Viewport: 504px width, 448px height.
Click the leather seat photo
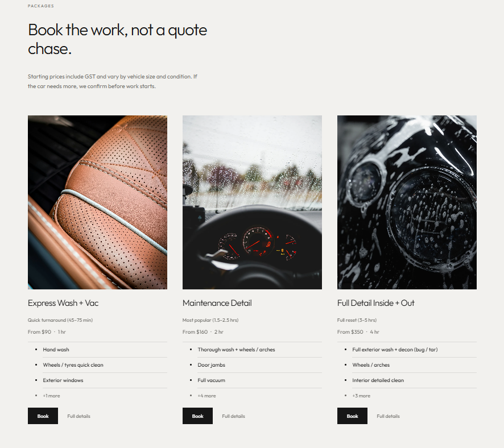tap(97, 202)
